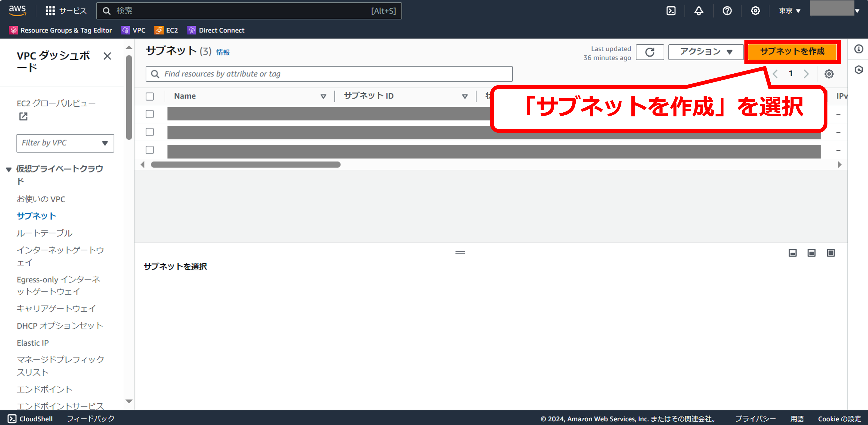Click the subnet table horizontal scrollbar
Image resolution: width=868 pixels, height=425 pixels.
[245, 165]
